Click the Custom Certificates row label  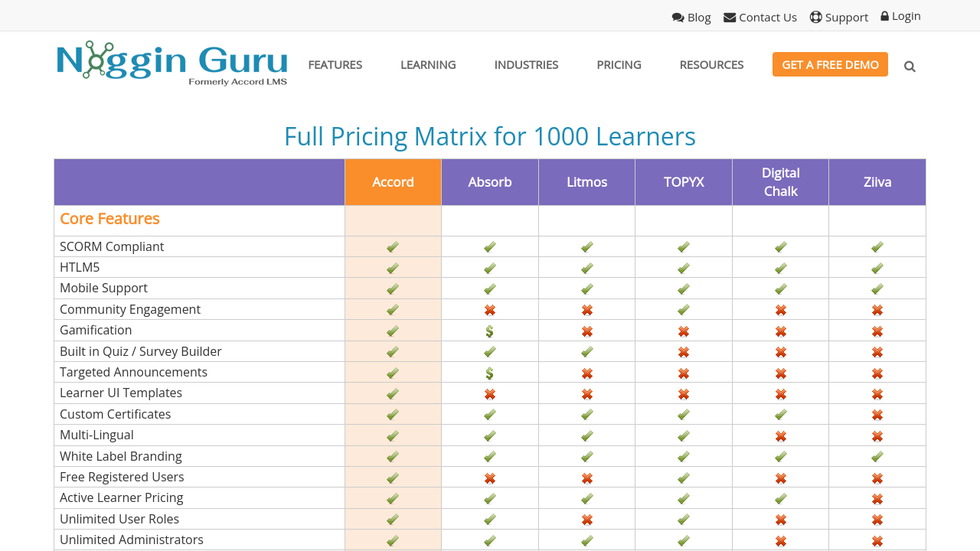pos(116,414)
